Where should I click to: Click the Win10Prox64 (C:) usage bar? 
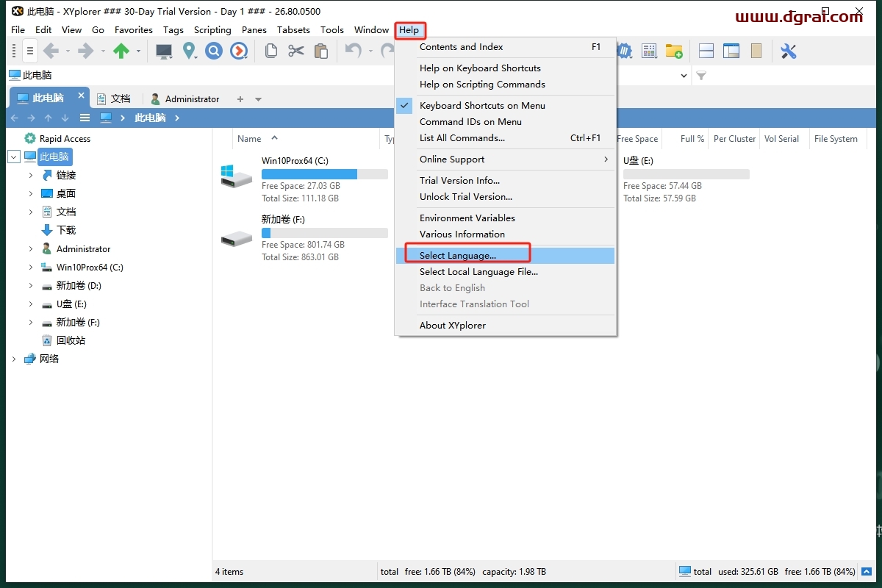coord(325,174)
